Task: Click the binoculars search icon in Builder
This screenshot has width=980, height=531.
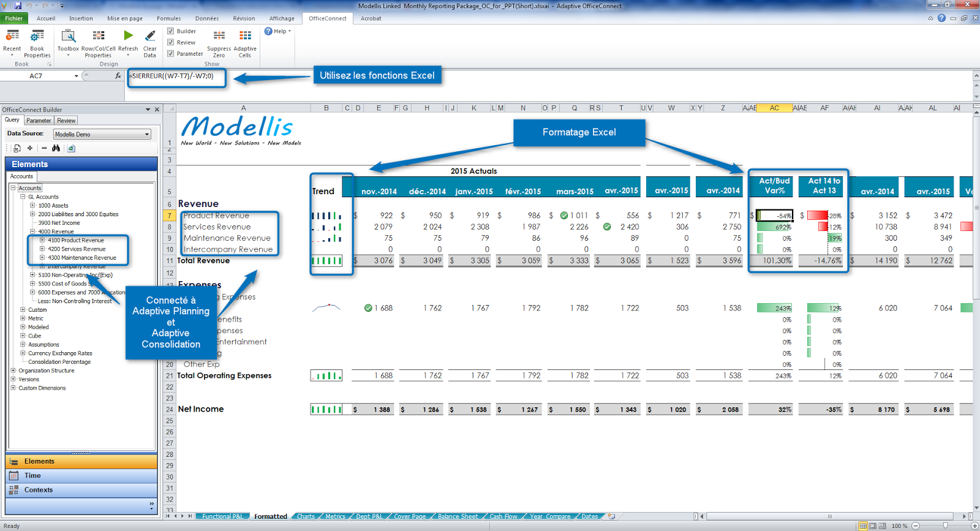Action: (x=56, y=148)
